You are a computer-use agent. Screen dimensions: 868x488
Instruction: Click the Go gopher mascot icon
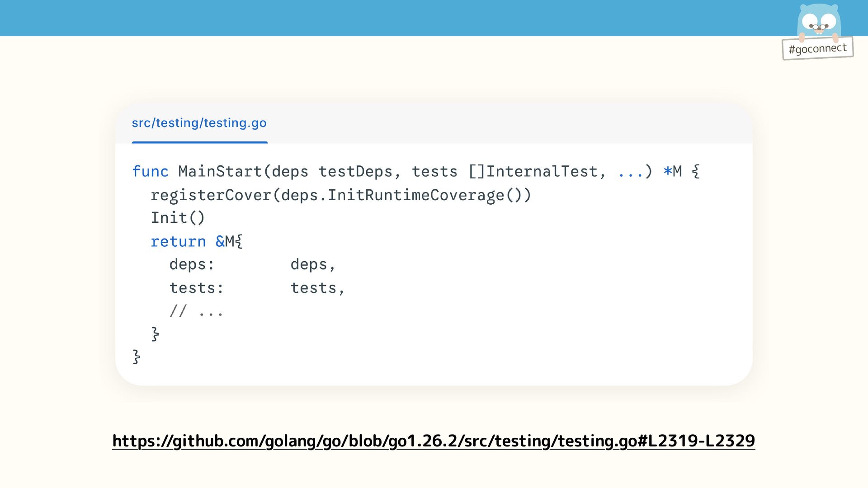[x=818, y=22]
